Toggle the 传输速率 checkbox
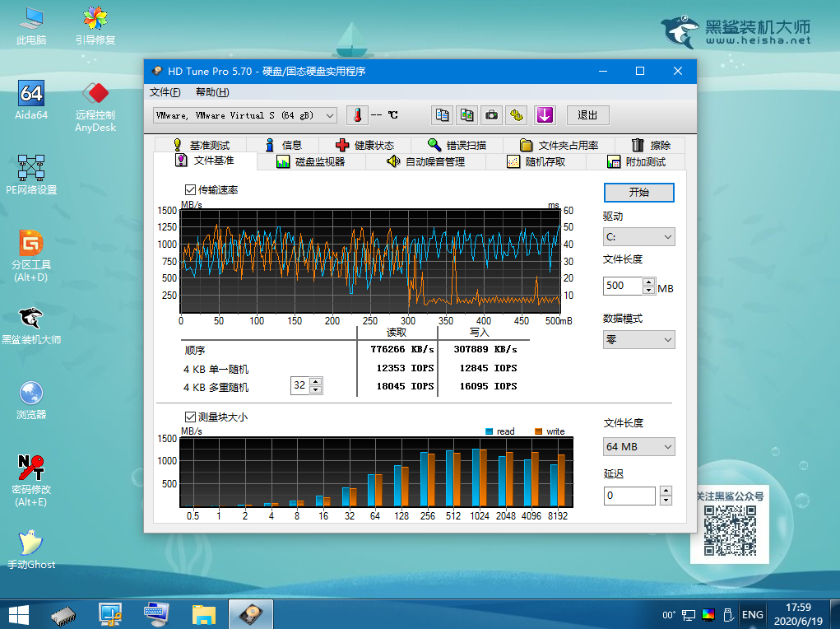The image size is (840, 629). click(x=190, y=190)
